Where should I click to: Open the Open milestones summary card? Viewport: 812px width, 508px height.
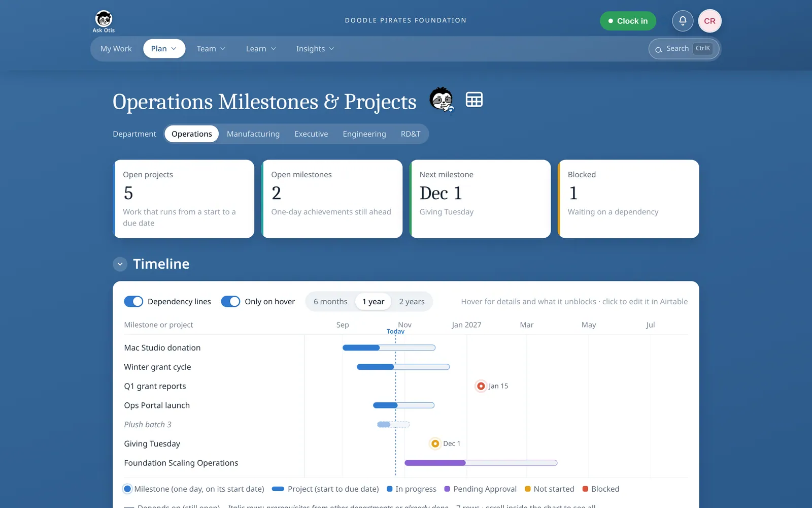pyautogui.click(x=332, y=199)
